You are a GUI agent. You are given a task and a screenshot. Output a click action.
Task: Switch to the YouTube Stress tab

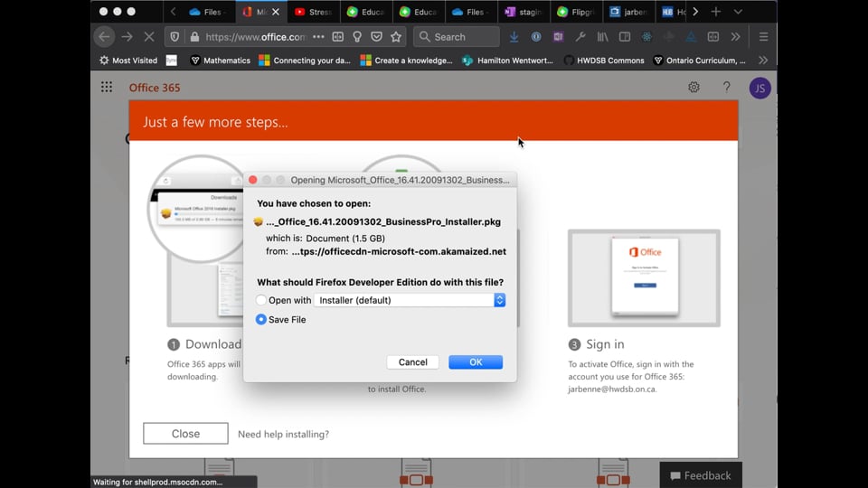[x=313, y=12]
